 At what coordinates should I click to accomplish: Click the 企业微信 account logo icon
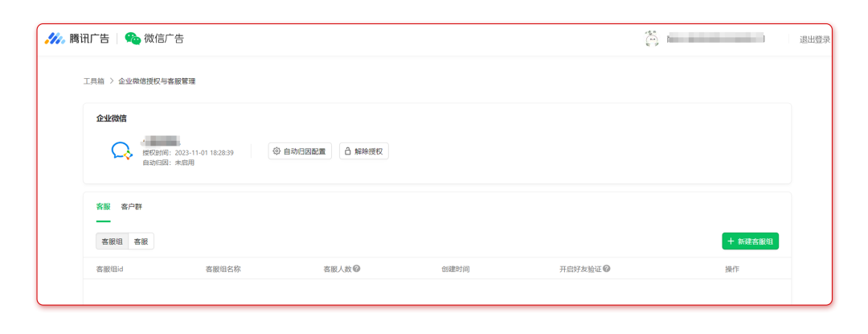tap(121, 151)
